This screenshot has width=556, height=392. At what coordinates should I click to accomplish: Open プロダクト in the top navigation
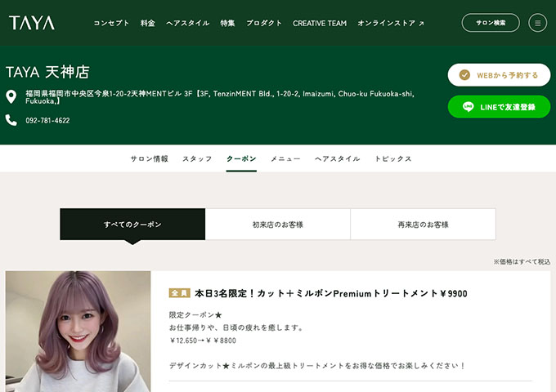(264, 23)
